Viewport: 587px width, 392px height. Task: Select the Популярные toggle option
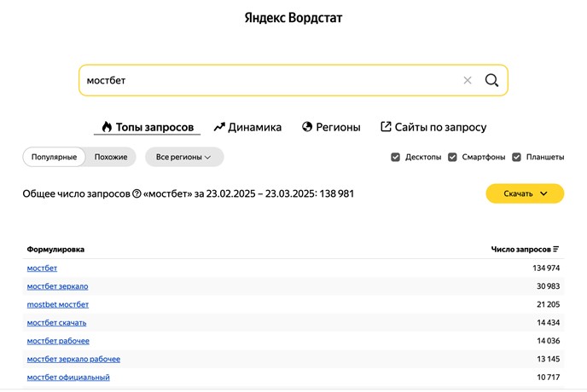click(x=54, y=157)
